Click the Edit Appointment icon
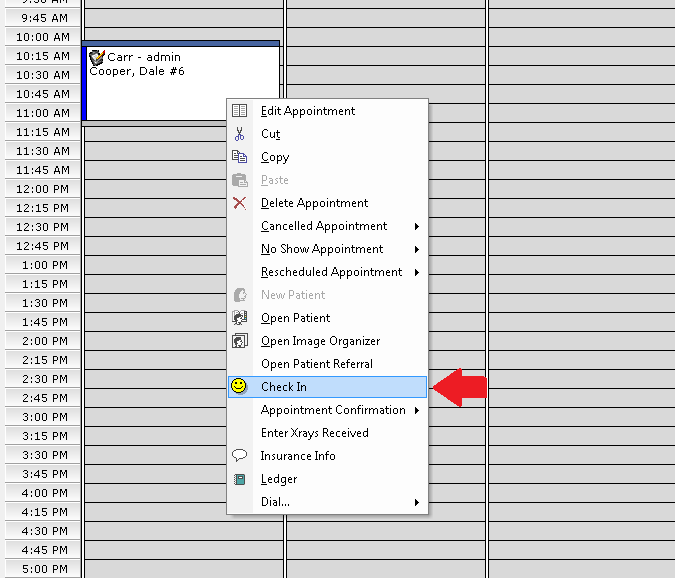The image size is (675, 578). point(240,111)
